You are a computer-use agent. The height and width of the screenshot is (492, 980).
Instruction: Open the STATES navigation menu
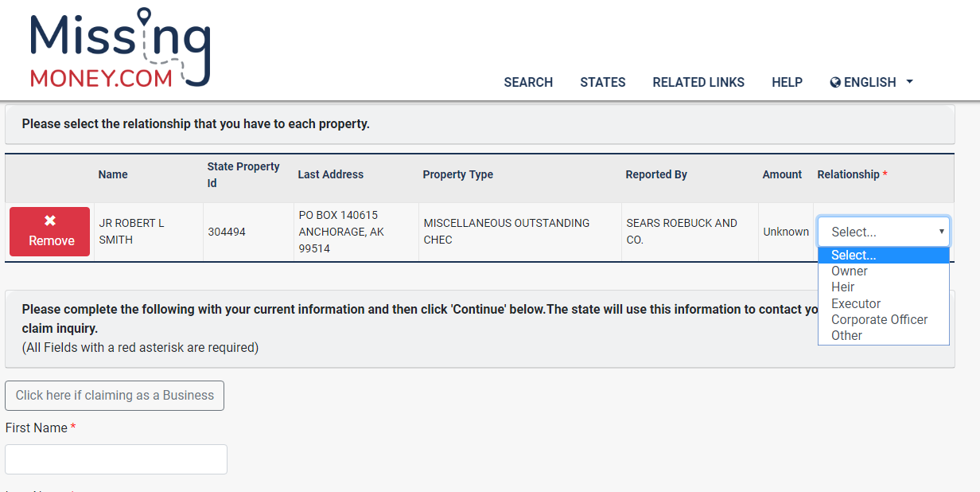pyautogui.click(x=602, y=82)
